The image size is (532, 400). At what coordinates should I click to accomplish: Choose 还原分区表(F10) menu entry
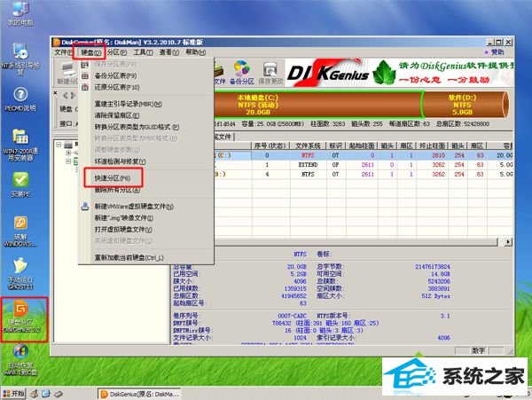point(117,87)
